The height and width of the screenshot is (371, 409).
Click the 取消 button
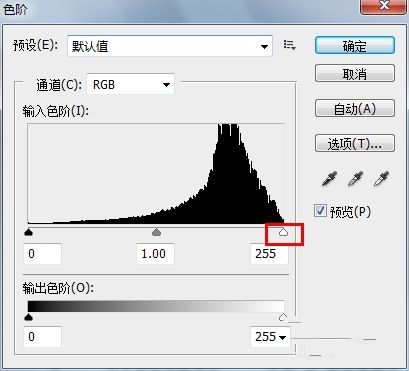pos(355,73)
